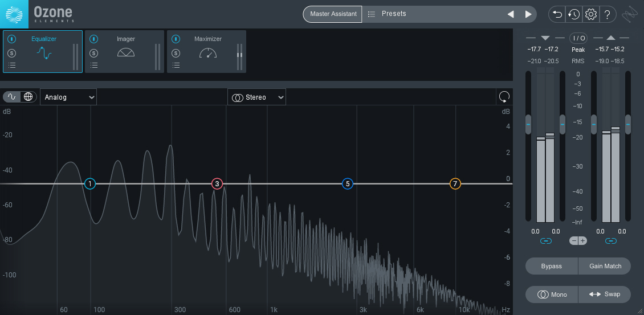The height and width of the screenshot is (315, 644).
Task: Open the Equalizer module preset list icon
Action: pyautogui.click(x=12, y=66)
